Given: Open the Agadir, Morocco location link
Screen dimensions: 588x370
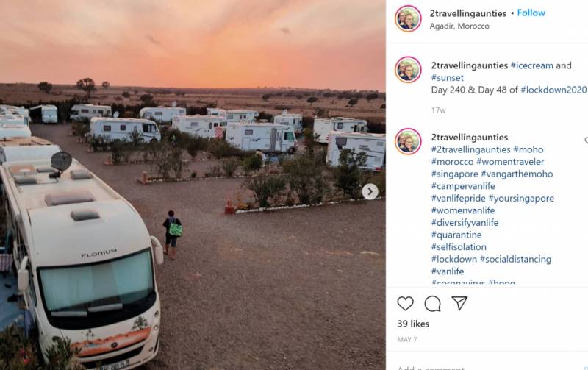Looking at the screenshot, I should click(459, 26).
